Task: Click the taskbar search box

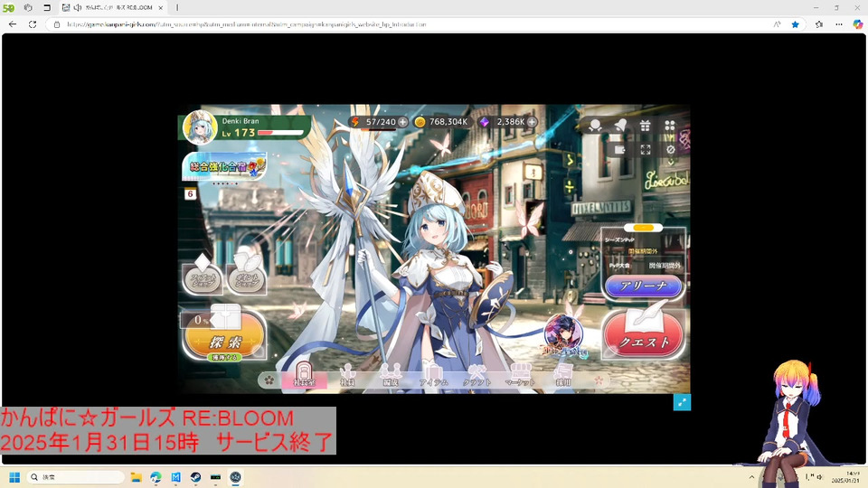Action: (75, 477)
